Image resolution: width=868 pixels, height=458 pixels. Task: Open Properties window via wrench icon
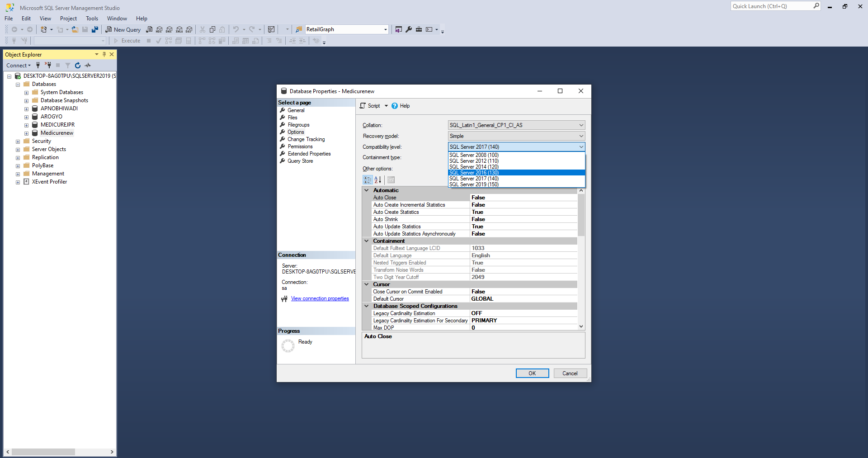click(409, 29)
